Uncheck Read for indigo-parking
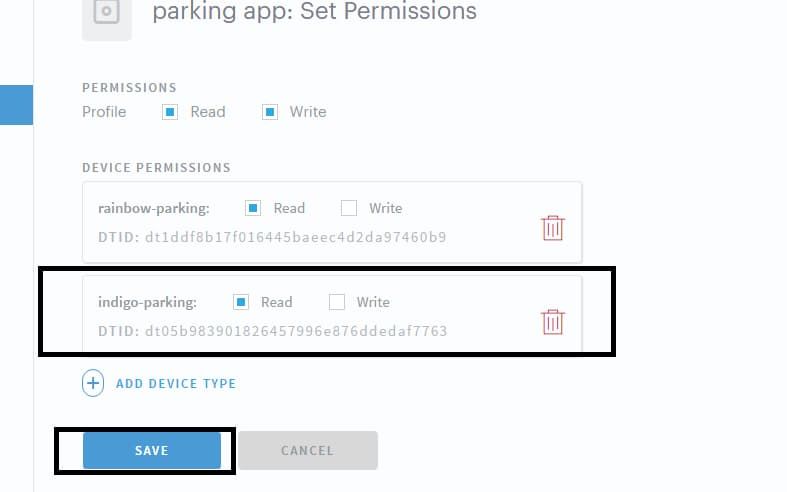The height and width of the screenshot is (492, 787). click(x=241, y=302)
